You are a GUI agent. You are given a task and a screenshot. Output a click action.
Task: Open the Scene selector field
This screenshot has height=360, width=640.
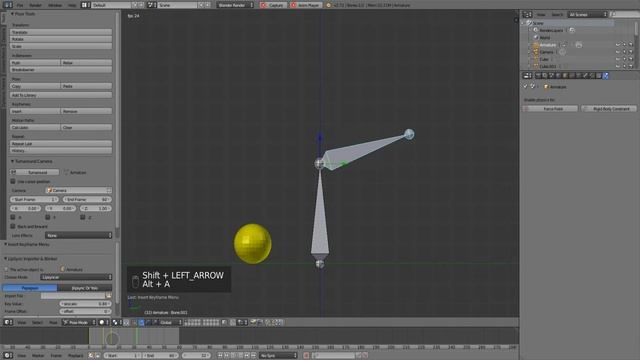177,5
